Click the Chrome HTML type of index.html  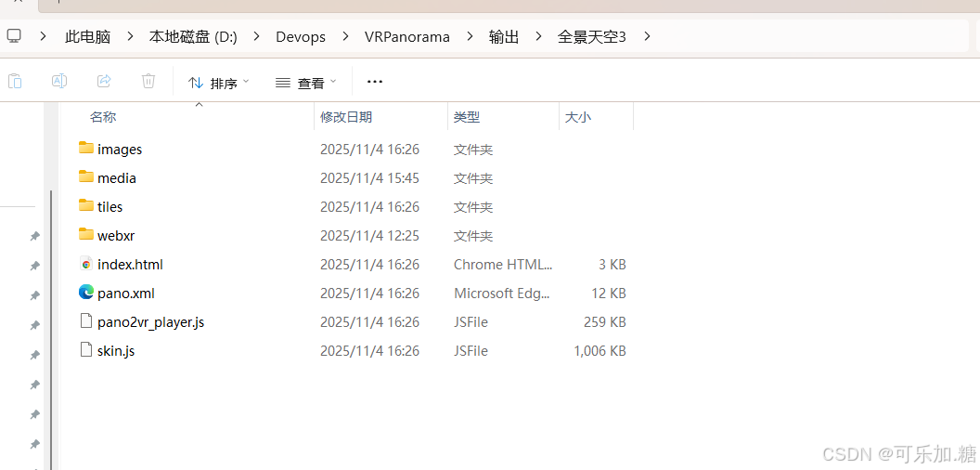coord(503,265)
